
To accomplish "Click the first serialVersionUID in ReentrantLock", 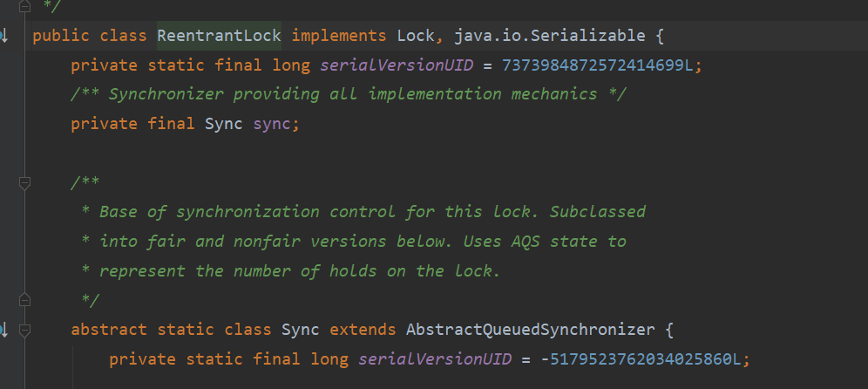I will pyautogui.click(x=397, y=65).
